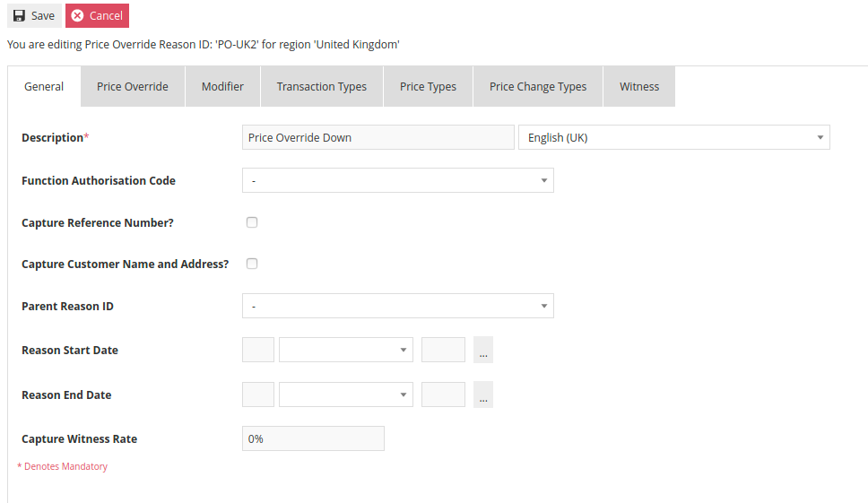The height and width of the screenshot is (503, 868).
Task: Click the 'You are editing Price Override Reason ID' message
Action: click(x=204, y=45)
